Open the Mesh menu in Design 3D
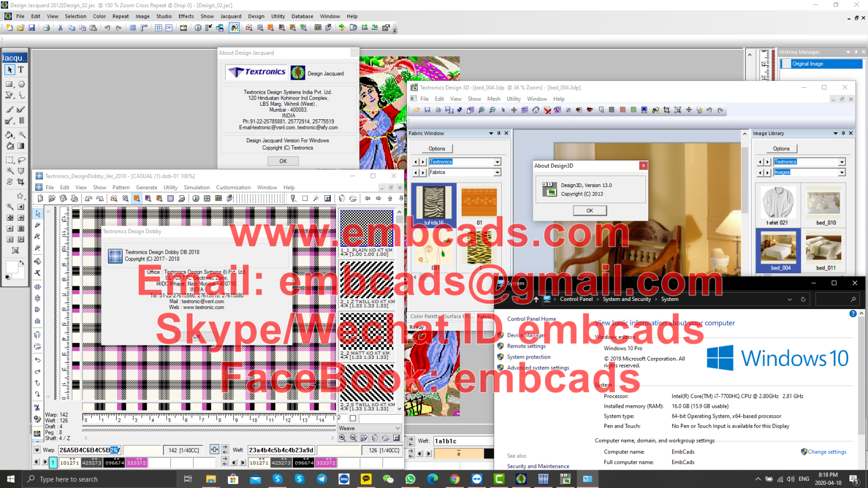 494,99
